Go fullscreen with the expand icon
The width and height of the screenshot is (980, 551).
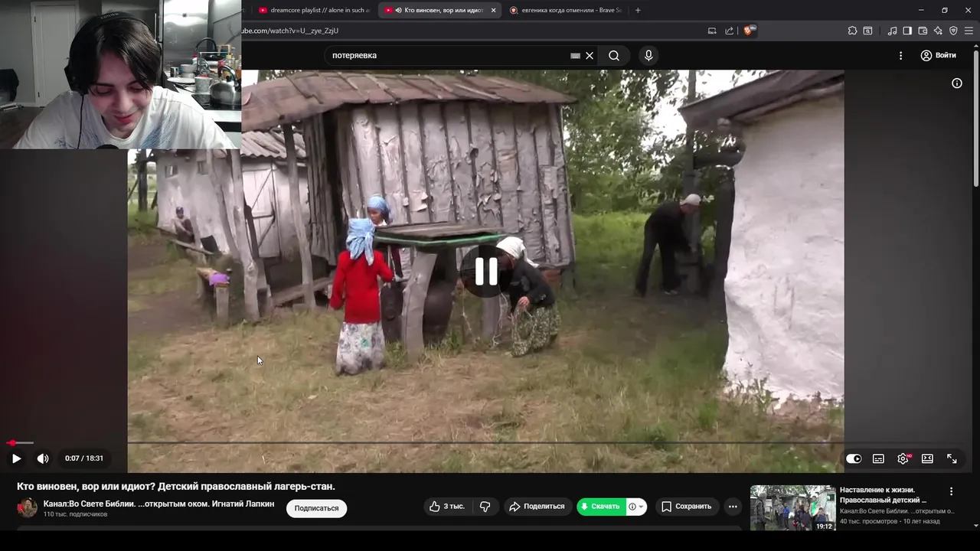click(x=952, y=458)
